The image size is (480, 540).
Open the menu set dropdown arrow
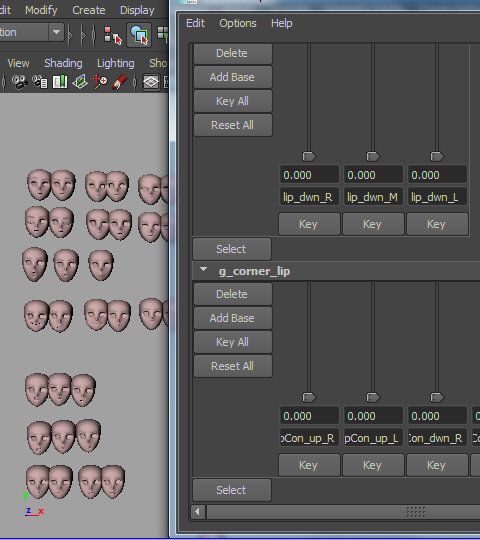56,32
